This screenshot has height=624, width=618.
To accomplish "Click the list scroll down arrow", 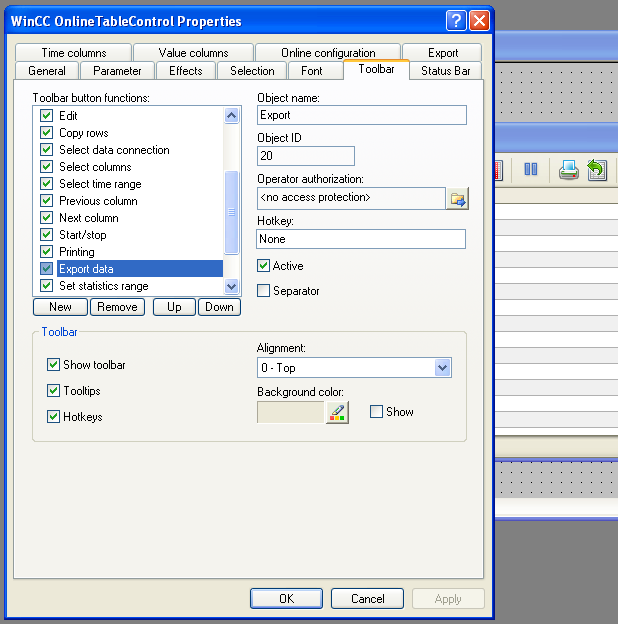I will pos(232,286).
